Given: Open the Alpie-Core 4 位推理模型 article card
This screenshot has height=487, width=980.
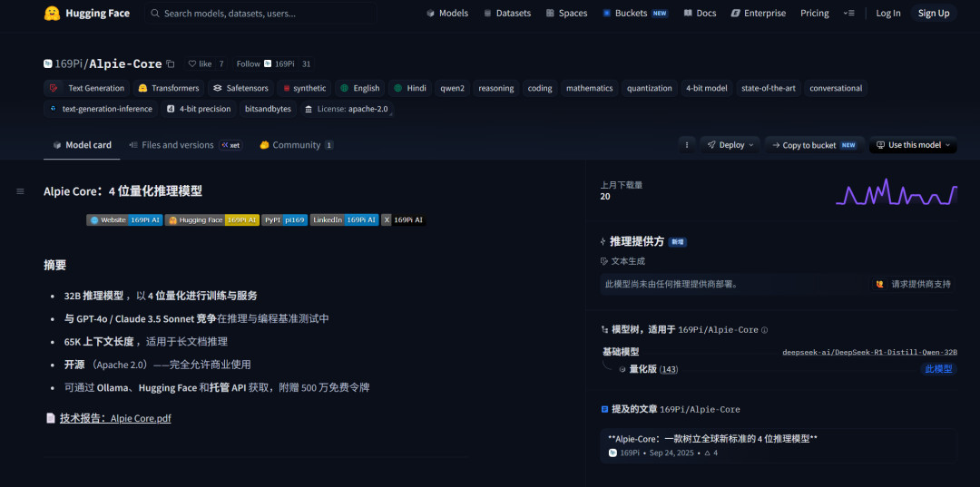Looking at the screenshot, I should point(779,445).
